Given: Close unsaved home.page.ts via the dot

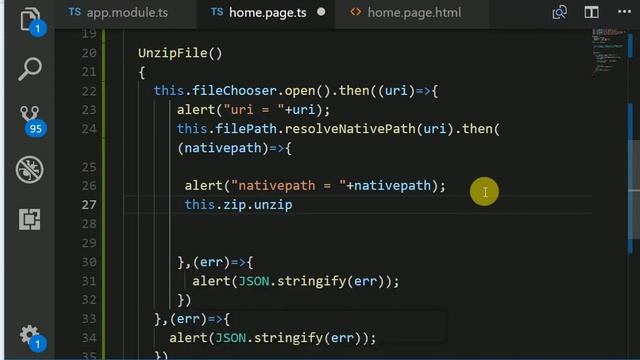Looking at the screenshot, I should pos(321,12).
